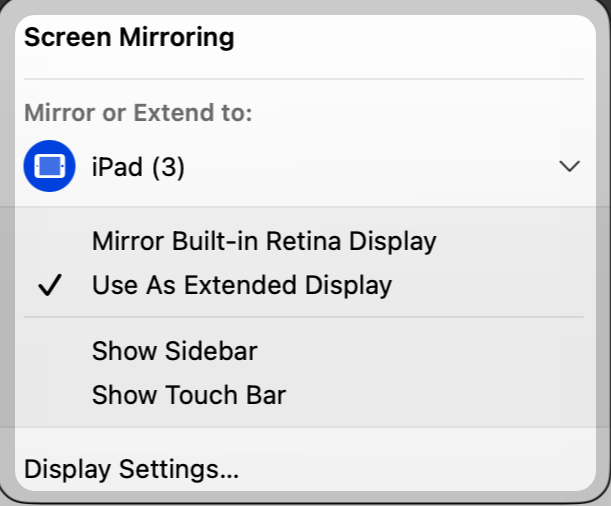The width and height of the screenshot is (611, 506).
Task: Open Display Settings…
Action: [131, 468]
